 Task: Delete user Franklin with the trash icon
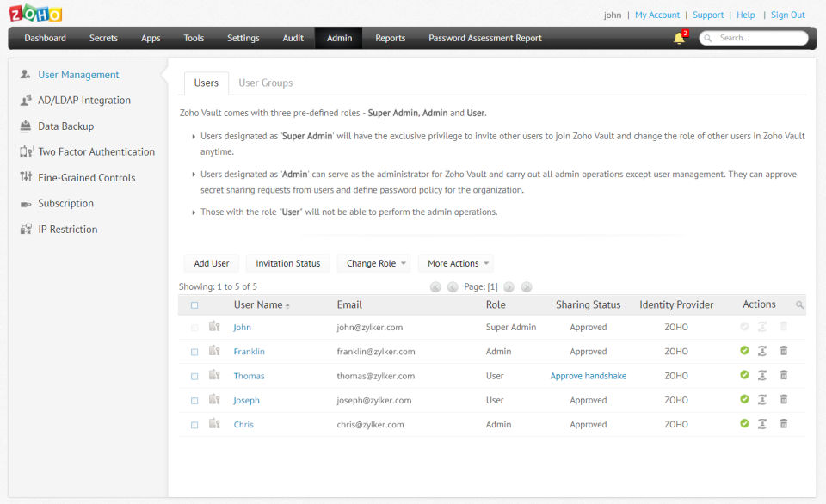point(784,350)
